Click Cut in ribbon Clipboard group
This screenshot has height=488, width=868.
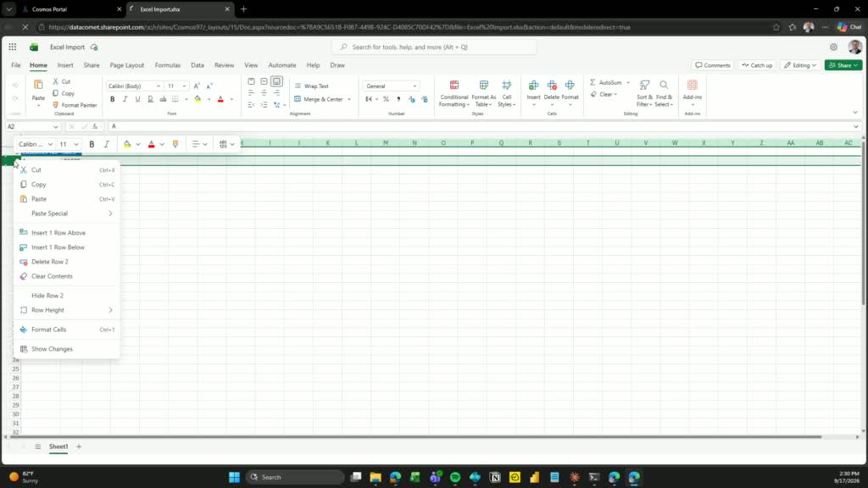coord(61,81)
